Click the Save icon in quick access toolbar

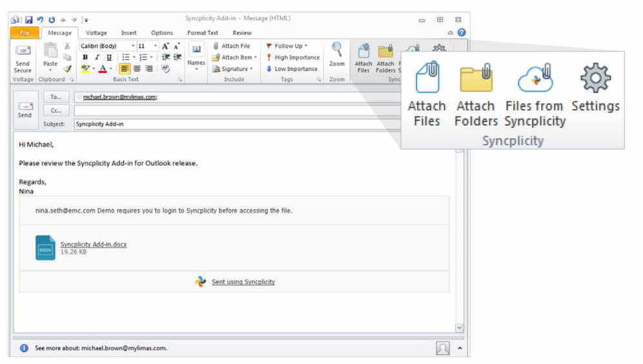coord(28,19)
